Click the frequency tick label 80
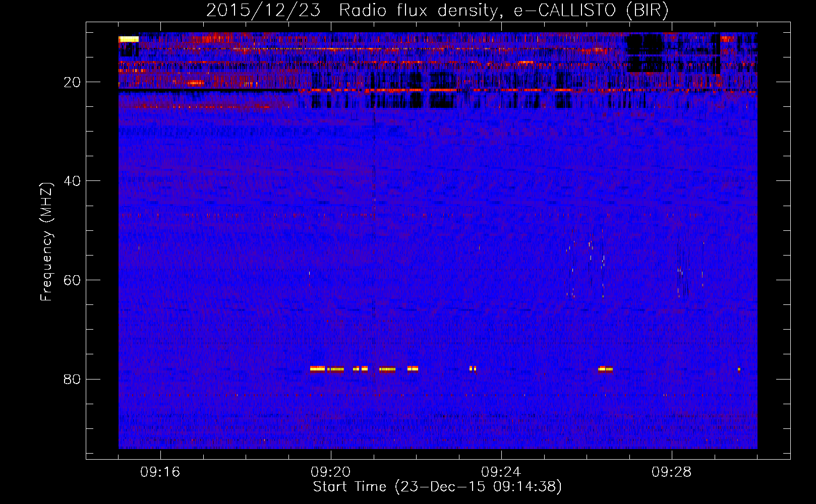 pyautogui.click(x=73, y=379)
